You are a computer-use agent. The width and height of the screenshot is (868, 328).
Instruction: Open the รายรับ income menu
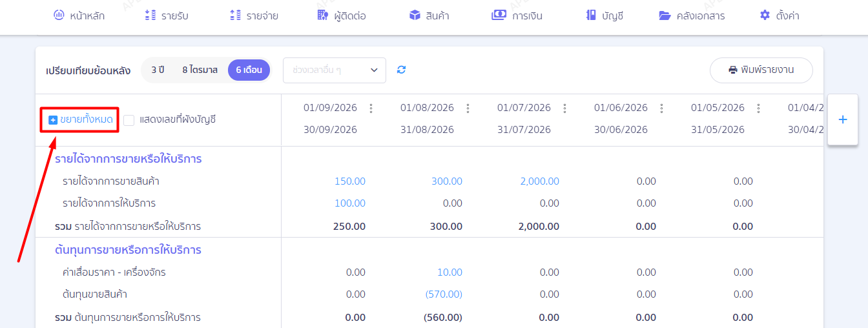pos(167,15)
